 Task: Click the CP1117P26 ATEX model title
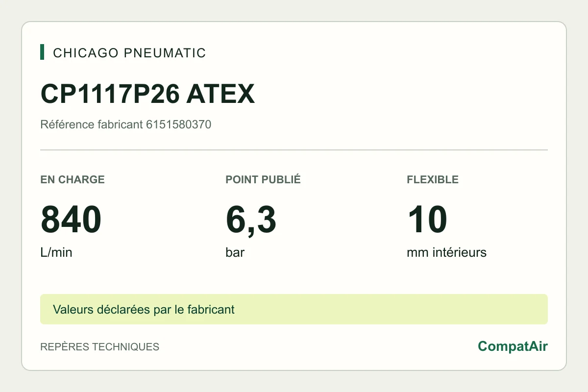(147, 94)
